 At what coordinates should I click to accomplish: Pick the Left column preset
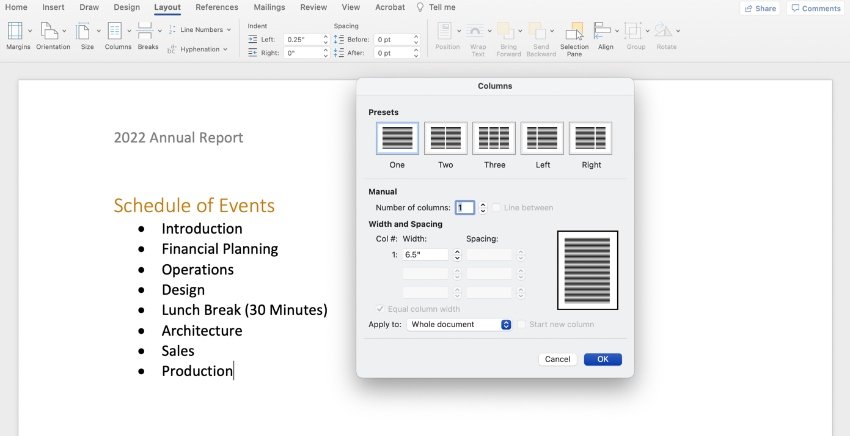542,138
